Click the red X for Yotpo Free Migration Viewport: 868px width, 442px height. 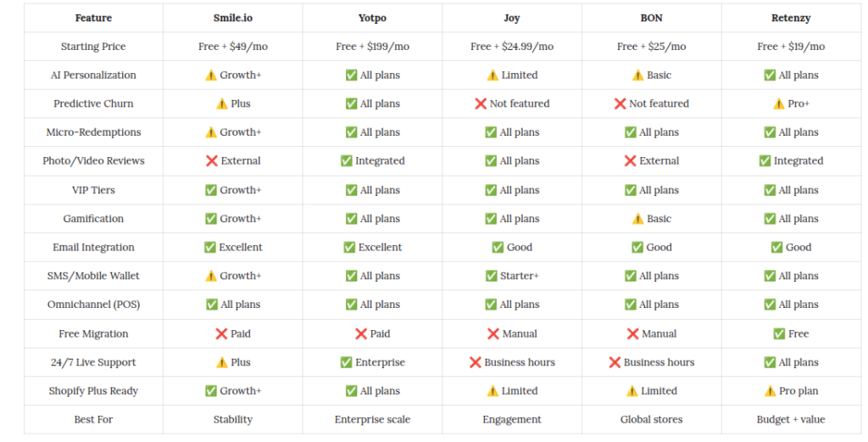point(361,333)
